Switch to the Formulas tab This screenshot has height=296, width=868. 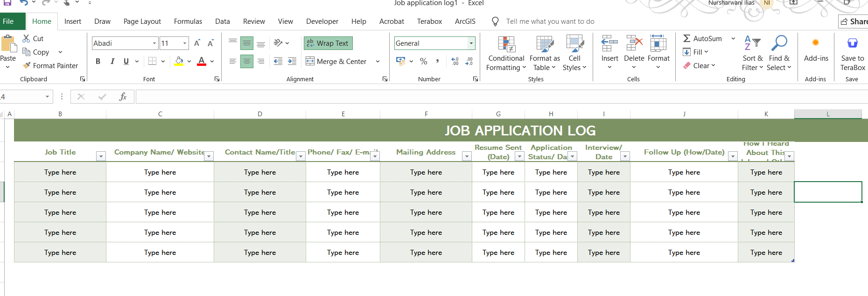188,21
